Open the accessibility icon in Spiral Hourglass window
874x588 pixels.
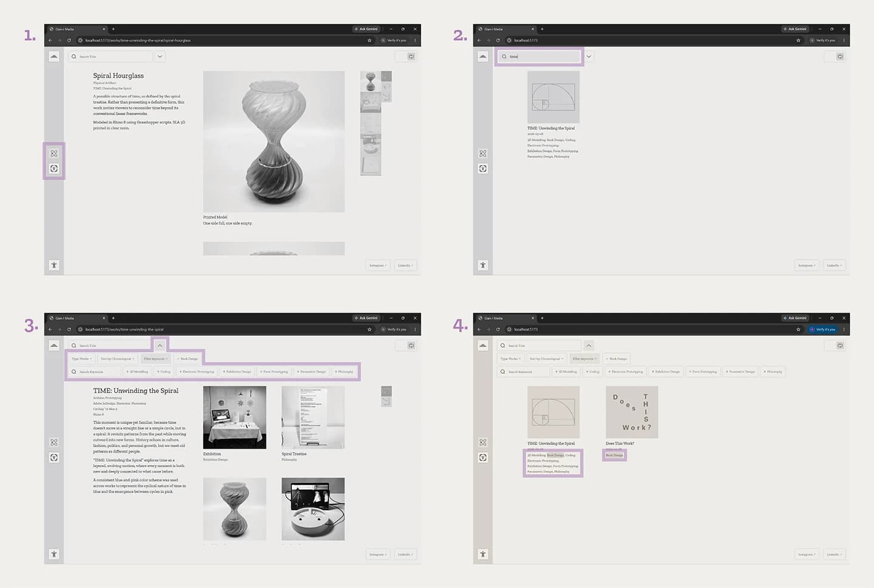54,265
